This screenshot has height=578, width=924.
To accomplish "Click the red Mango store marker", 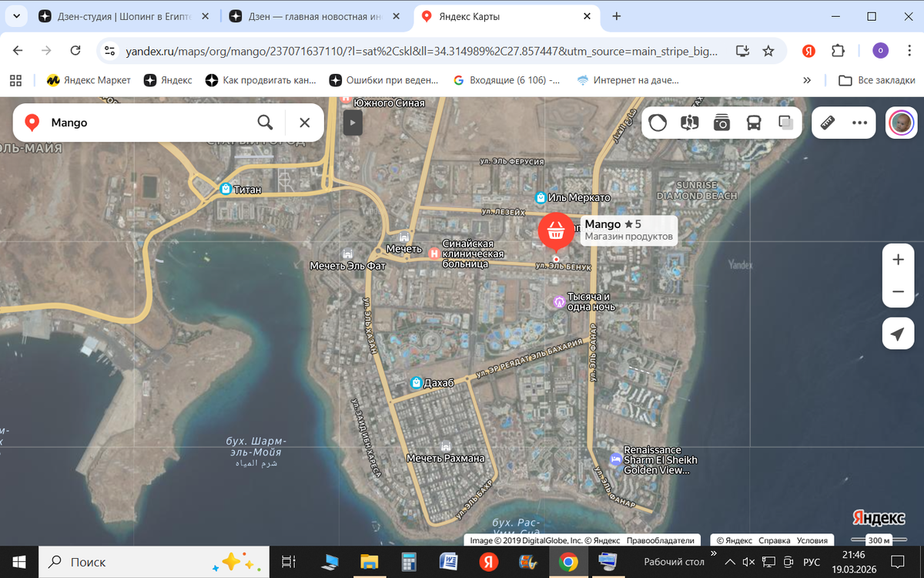I will coord(556,230).
